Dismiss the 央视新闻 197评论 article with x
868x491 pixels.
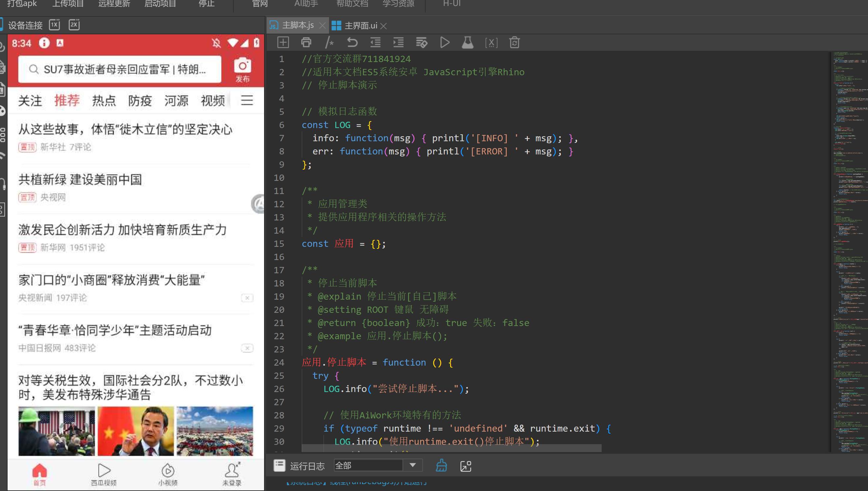click(247, 298)
